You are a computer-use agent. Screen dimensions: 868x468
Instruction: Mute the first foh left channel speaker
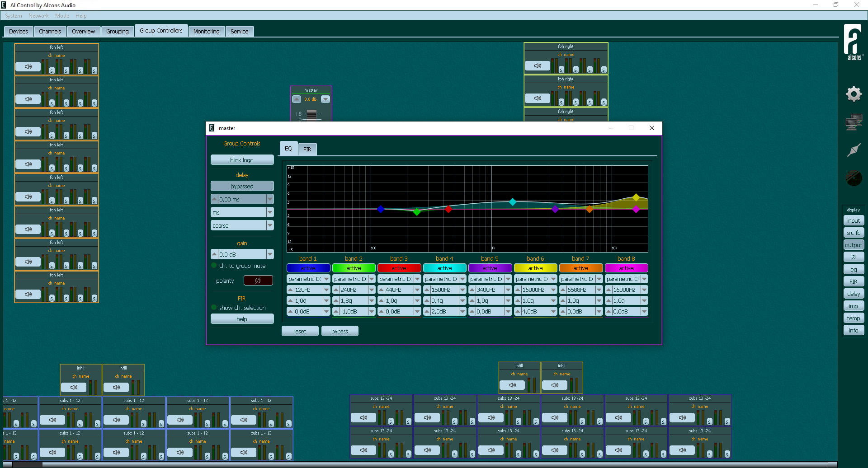[28, 67]
